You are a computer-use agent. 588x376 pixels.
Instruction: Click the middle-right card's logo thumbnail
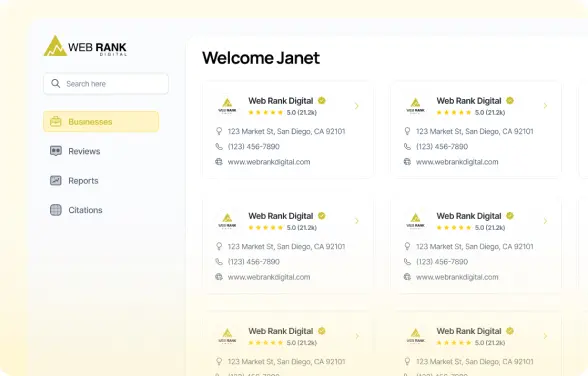coord(416,221)
